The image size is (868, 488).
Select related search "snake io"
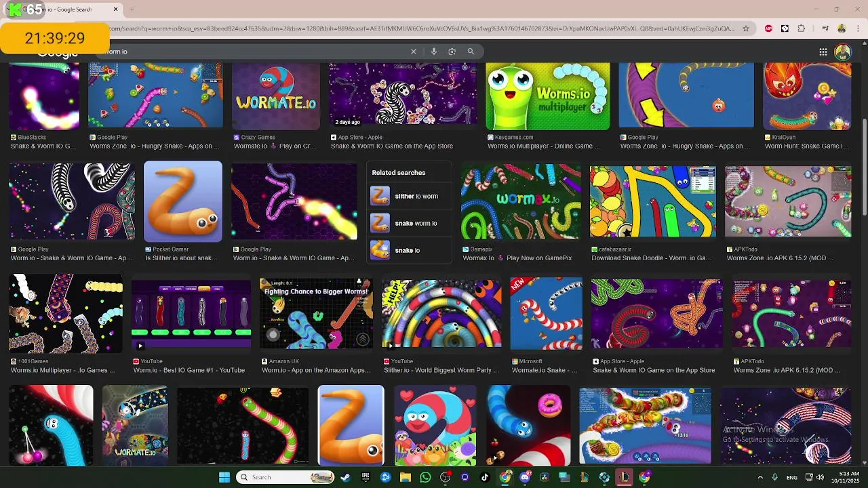(x=409, y=250)
